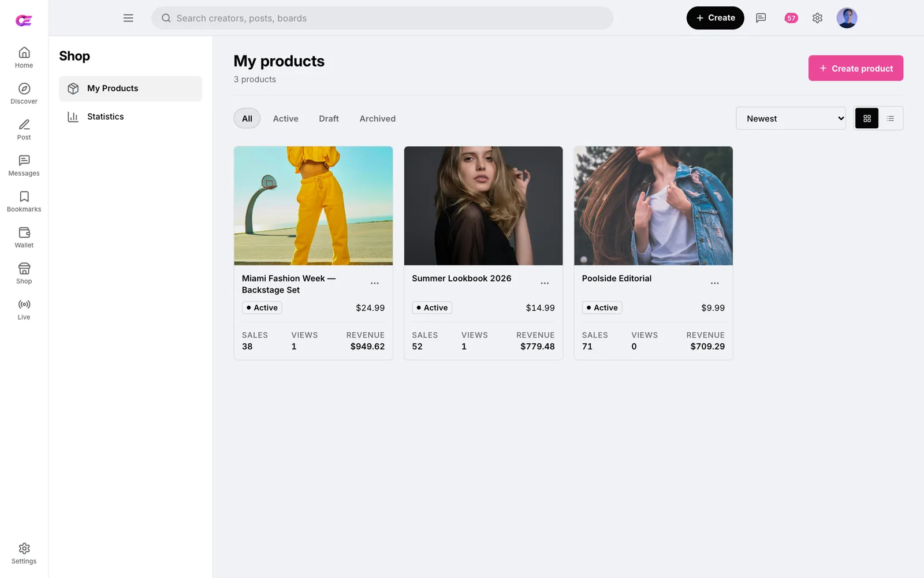Open Settings at the sidebar bottom
Viewport: 924px width, 578px height.
point(24,553)
